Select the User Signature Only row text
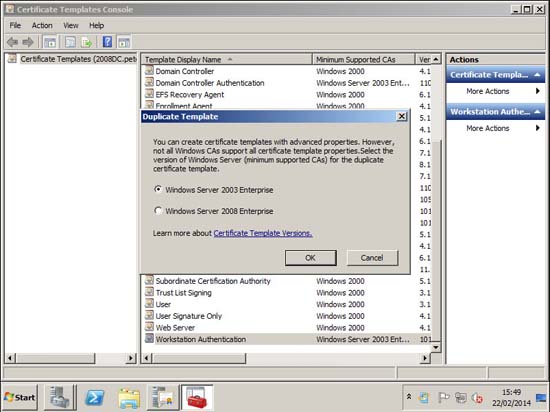Screen dimensions: 550x412 pyautogui.click(x=189, y=316)
